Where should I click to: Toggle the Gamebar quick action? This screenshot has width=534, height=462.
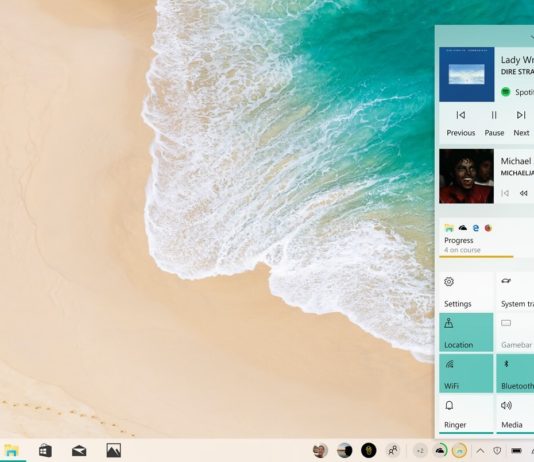(515, 332)
